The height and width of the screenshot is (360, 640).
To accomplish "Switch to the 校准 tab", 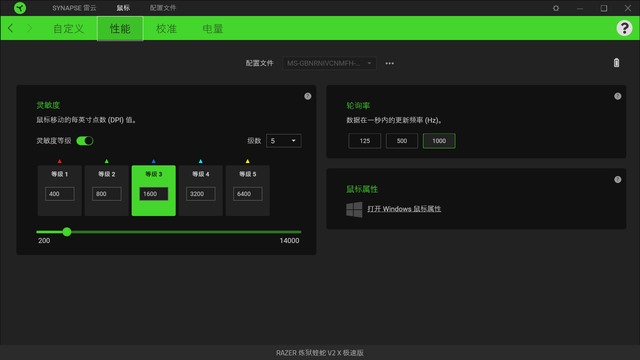I will pos(166,29).
